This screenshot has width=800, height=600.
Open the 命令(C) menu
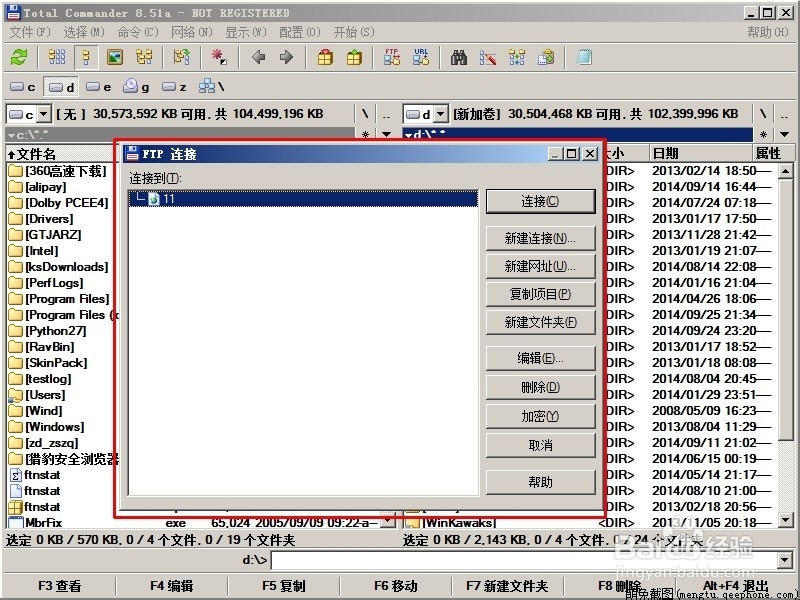[138, 32]
